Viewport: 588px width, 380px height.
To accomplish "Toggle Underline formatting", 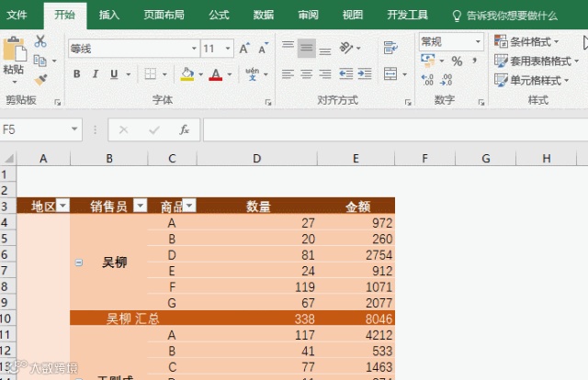I will pyautogui.click(x=114, y=73).
